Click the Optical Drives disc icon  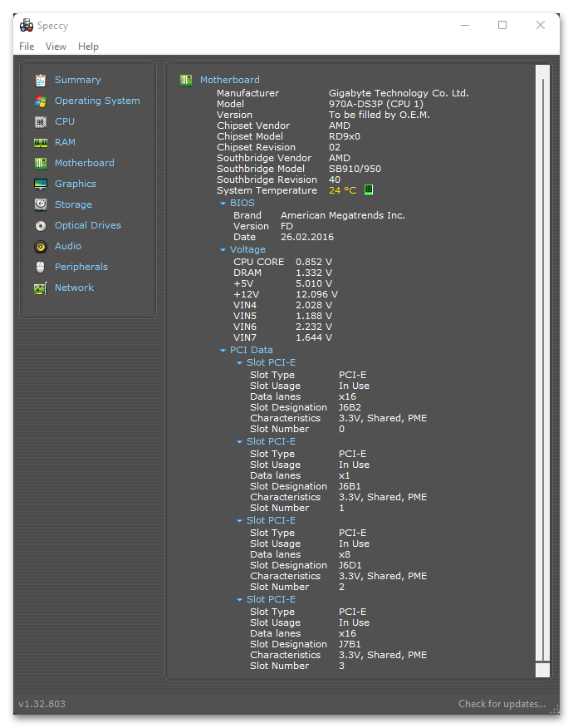coord(41,226)
